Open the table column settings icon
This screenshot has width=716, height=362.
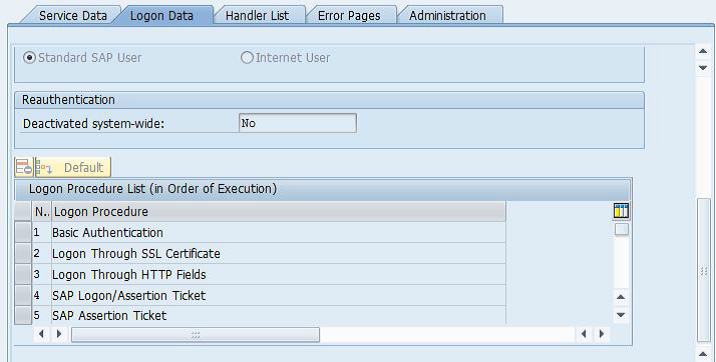coord(621,211)
